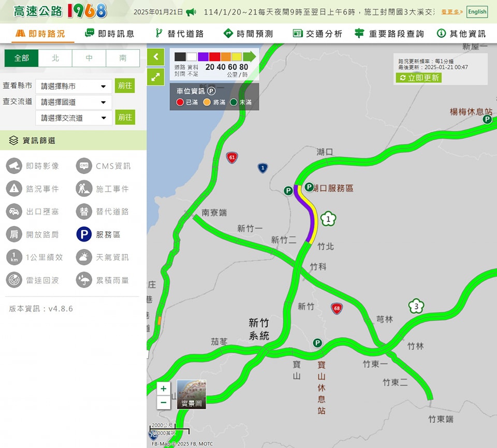Click the purple speed legend swatch
Image resolution: width=497 pixels, height=448 pixels.
(x=203, y=56)
